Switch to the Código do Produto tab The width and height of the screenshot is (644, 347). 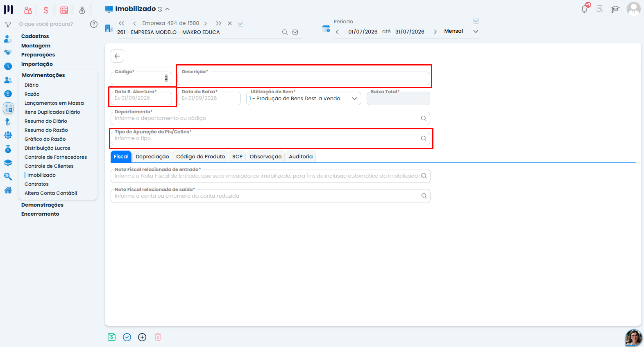201,157
